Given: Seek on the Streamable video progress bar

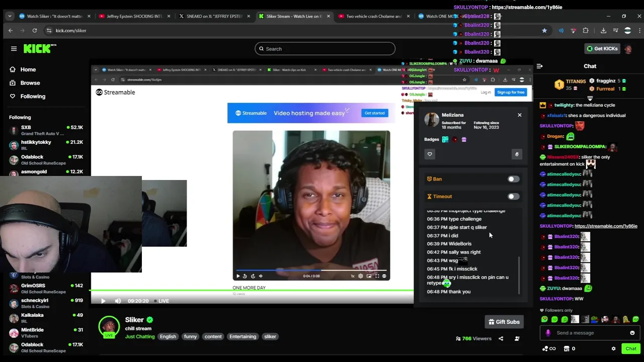Looking at the screenshot, I should point(311,271).
